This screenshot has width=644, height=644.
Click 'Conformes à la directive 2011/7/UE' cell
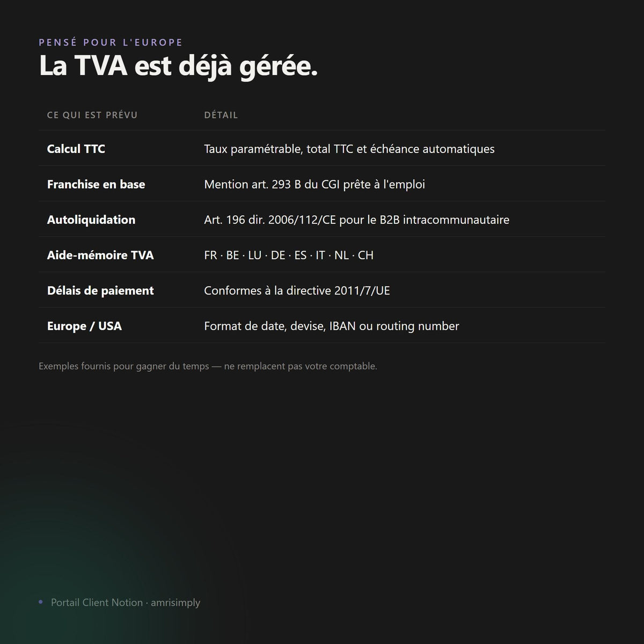(x=297, y=290)
